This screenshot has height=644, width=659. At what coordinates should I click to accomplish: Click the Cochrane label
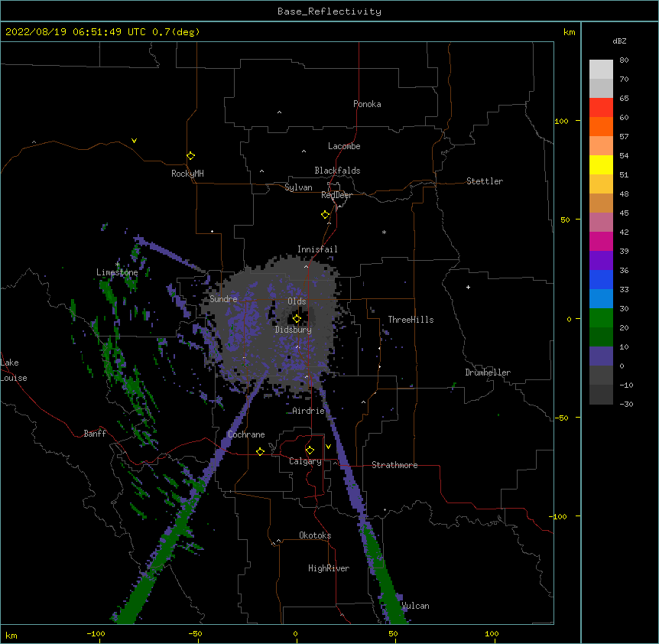click(x=246, y=434)
